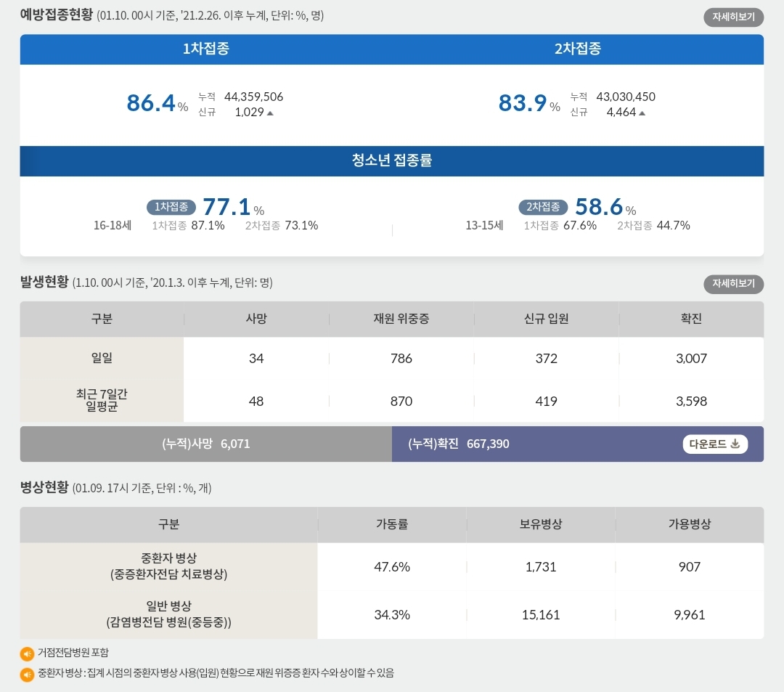Click the speaker icon beside 거점전담병원 포함
This screenshot has width=784, height=692.
[27, 654]
